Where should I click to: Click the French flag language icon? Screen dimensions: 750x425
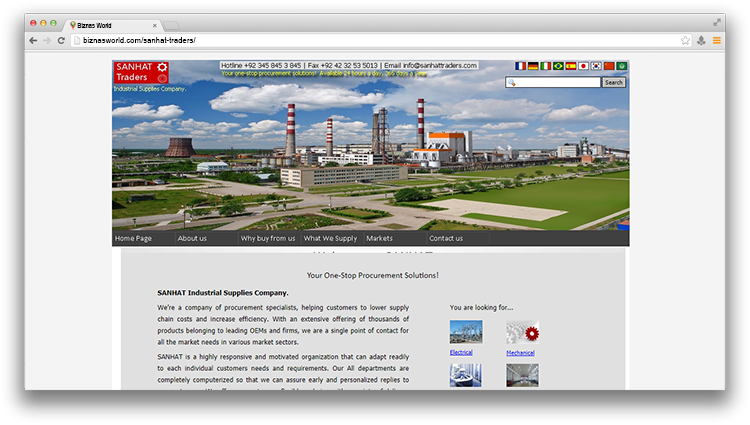pos(520,66)
